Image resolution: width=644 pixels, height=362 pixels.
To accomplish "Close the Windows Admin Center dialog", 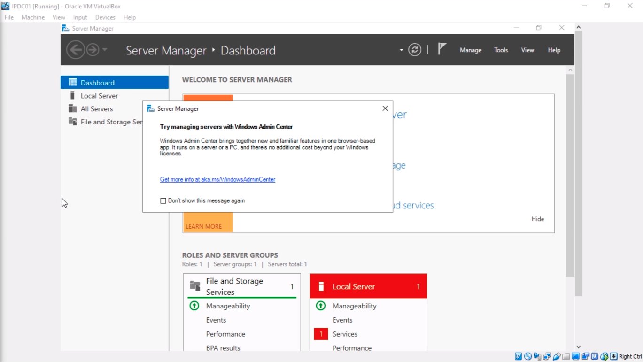I will (x=385, y=108).
